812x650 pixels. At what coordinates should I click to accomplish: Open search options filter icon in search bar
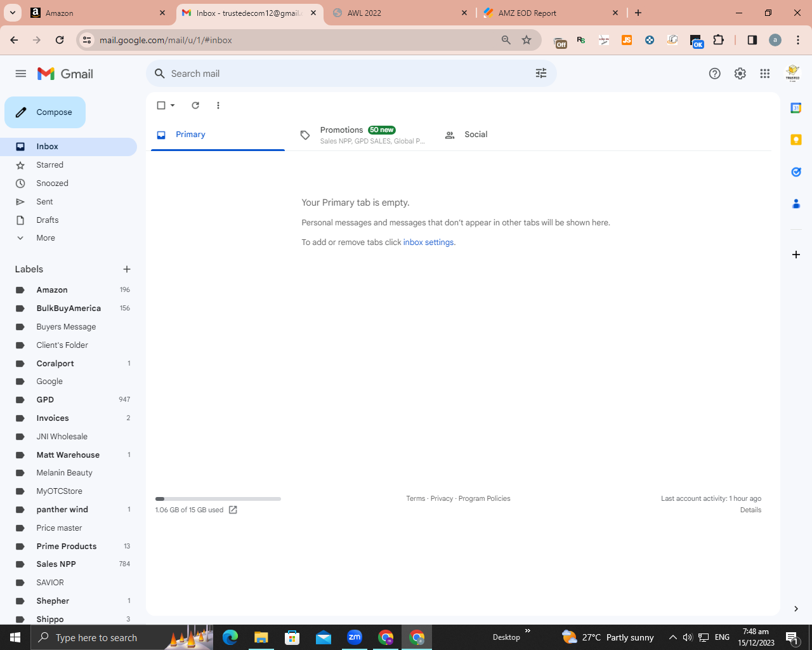coord(541,74)
